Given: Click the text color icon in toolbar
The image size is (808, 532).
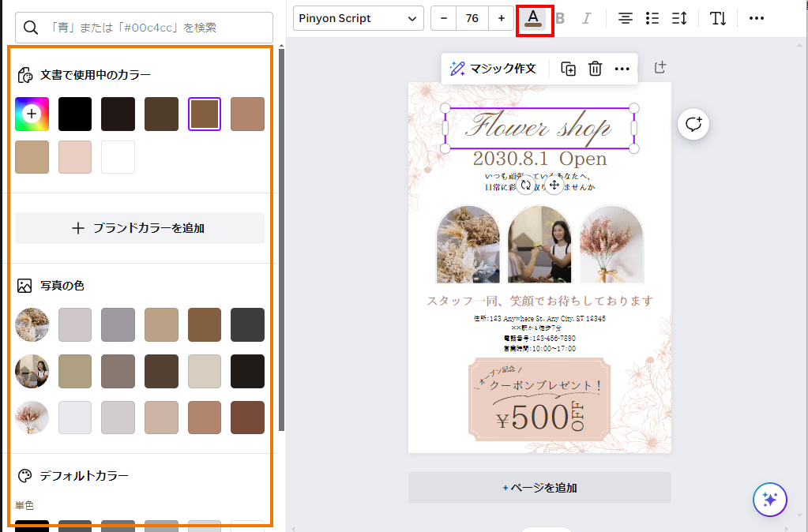Looking at the screenshot, I should 534,18.
